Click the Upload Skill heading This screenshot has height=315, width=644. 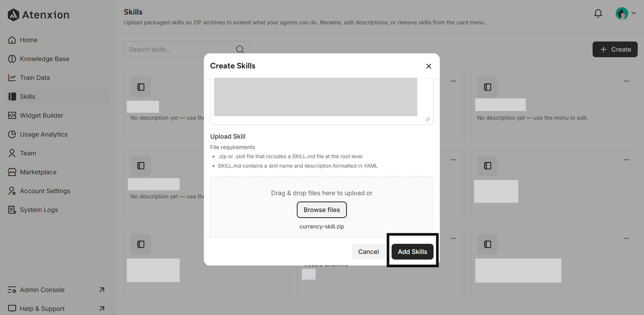coord(228,136)
